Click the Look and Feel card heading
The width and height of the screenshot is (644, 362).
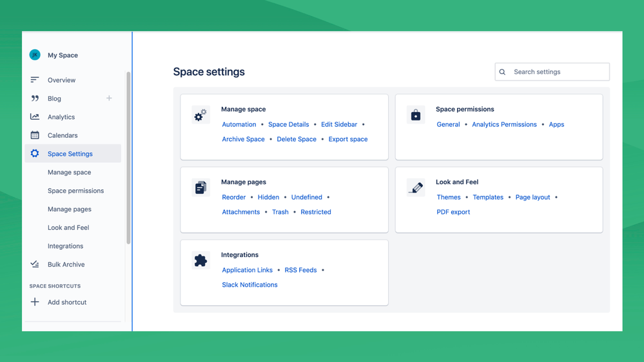[x=457, y=182]
